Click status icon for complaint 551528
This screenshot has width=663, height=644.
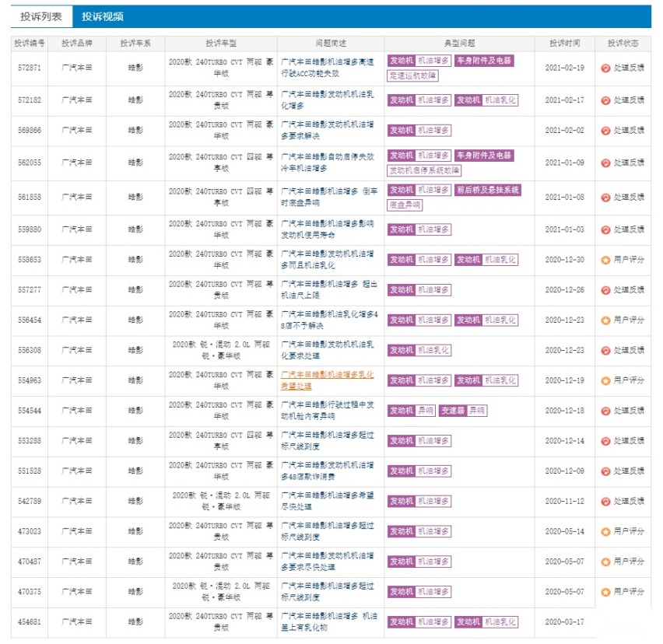click(x=605, y=471)
